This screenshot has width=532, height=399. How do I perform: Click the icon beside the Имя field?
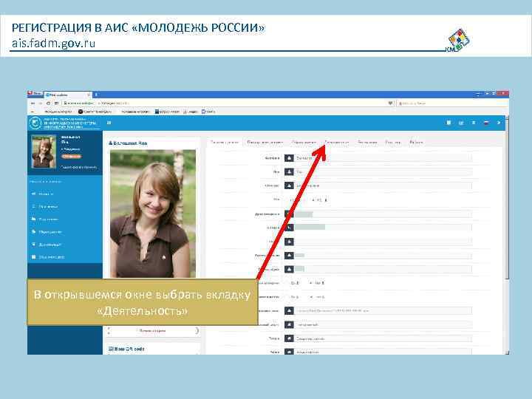click(289, 172)
